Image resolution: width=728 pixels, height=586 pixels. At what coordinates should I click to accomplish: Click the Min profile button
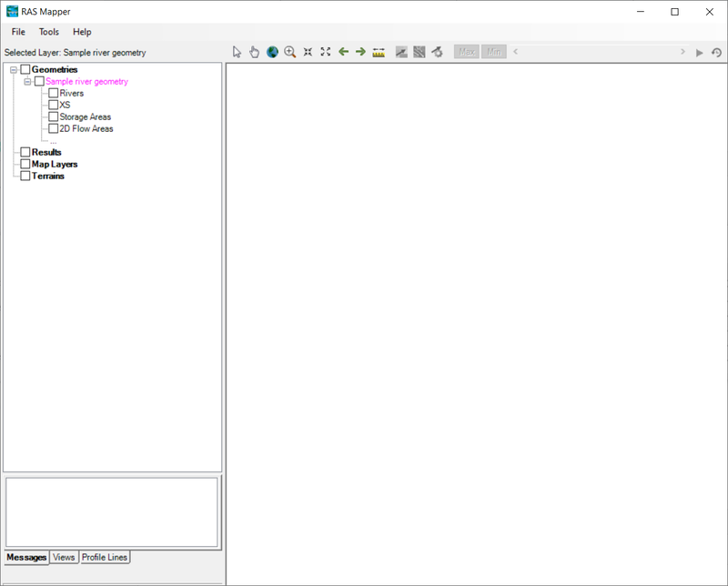(494, 52)
